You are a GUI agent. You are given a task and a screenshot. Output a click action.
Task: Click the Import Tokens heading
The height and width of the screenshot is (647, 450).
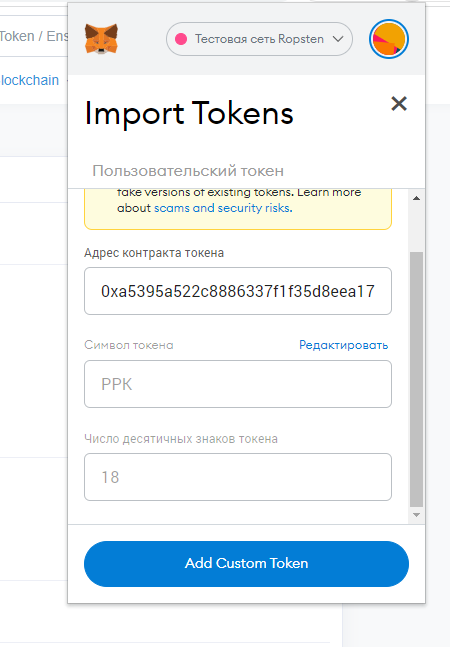point(189,113)
